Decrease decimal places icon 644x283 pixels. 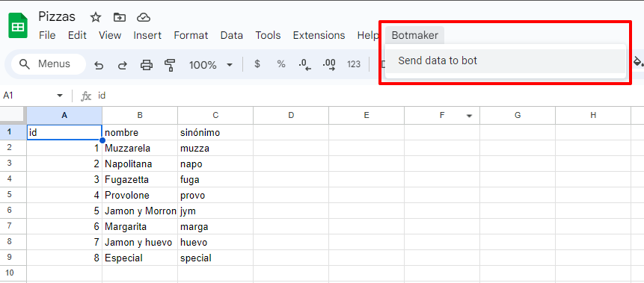tap(304, 65)
